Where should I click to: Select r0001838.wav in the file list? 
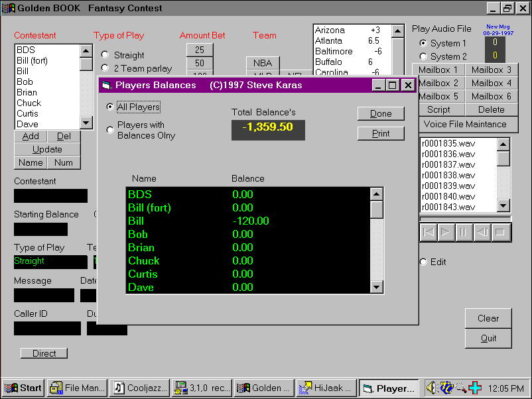point(459,175)
